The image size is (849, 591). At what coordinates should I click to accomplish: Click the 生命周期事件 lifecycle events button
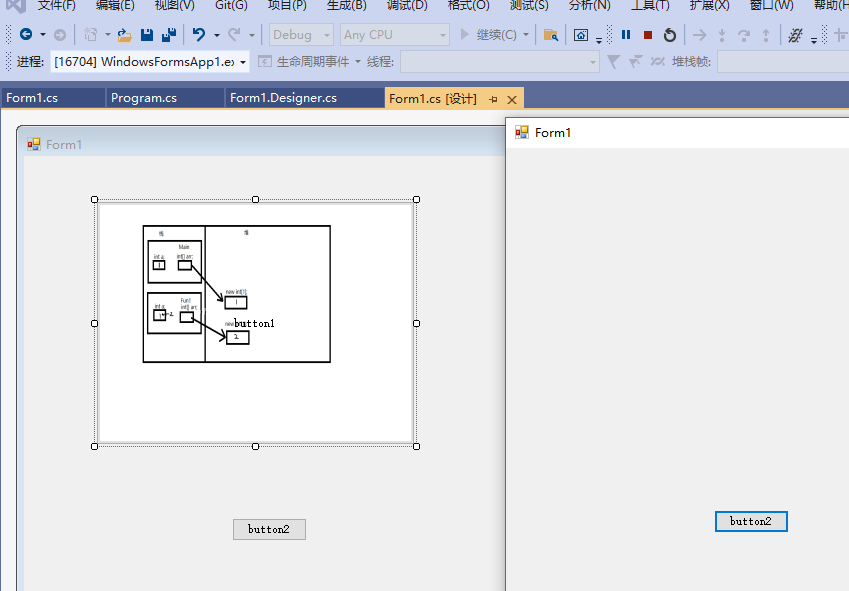(303, 62)
